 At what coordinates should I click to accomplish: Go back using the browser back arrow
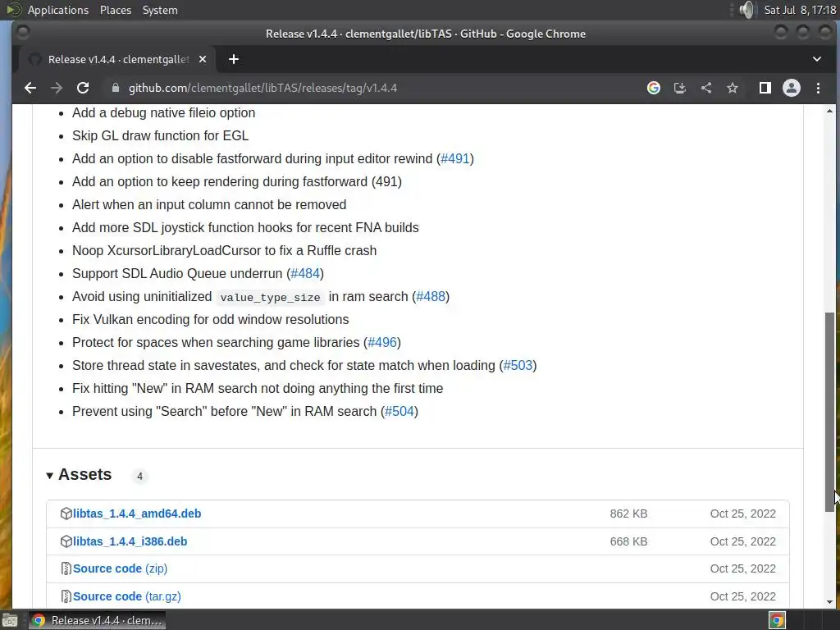[30, 88]
